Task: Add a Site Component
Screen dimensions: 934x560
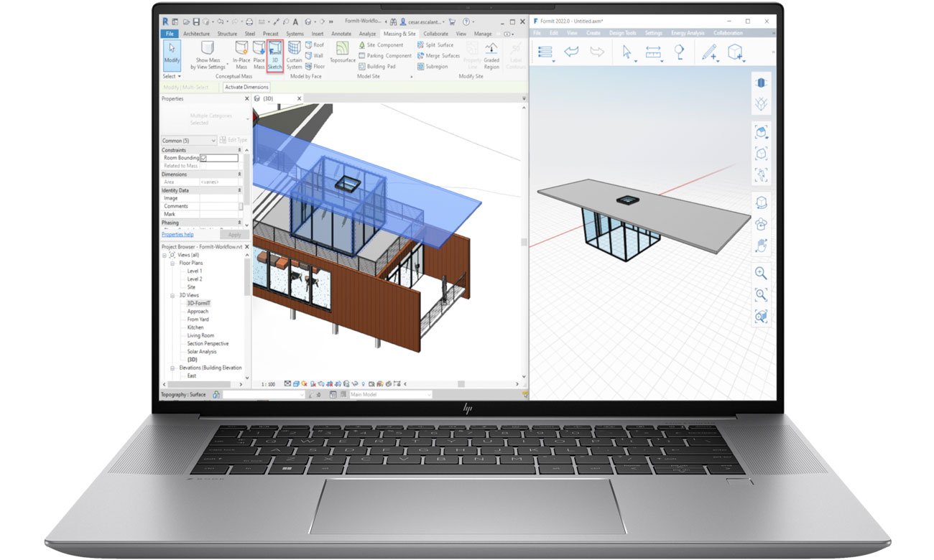Action: pyautogui.click(x=381, y=45)
